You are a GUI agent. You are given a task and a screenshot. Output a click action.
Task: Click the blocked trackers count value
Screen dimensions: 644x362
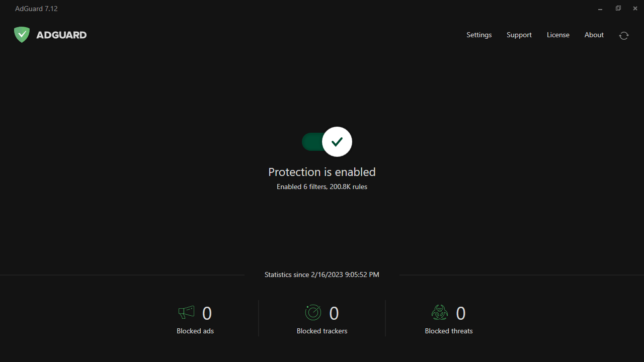(x=334, y=313)
